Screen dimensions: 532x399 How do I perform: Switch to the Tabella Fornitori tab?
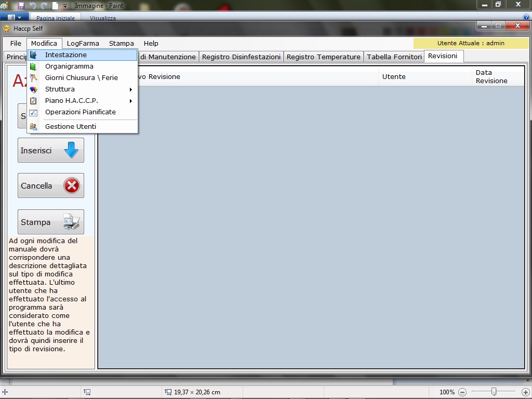[394, 57]
